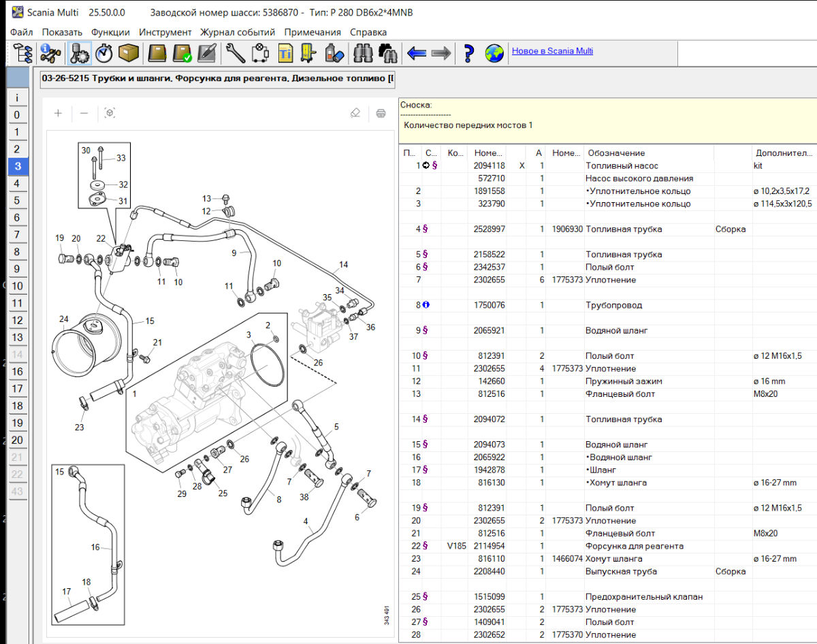Click the eraser clear-marks icon
The width and height of the screenshot is (817, 644).
click(355, 113)
